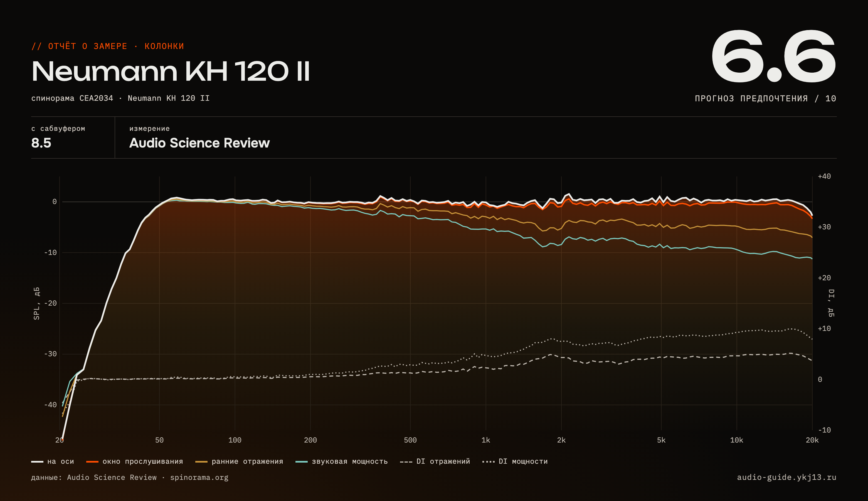Image resolution: width=868 pixels, height=501 pixels.
Task: Click the '20k' frequency axis label
Action: 812,440
